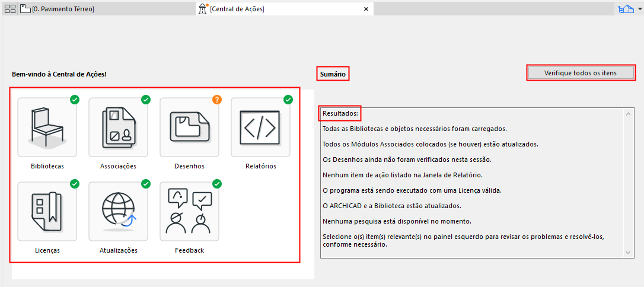644x287 pixels.
Task: Click the Módulos Associados atualizados line
Action: click(431, 144)
